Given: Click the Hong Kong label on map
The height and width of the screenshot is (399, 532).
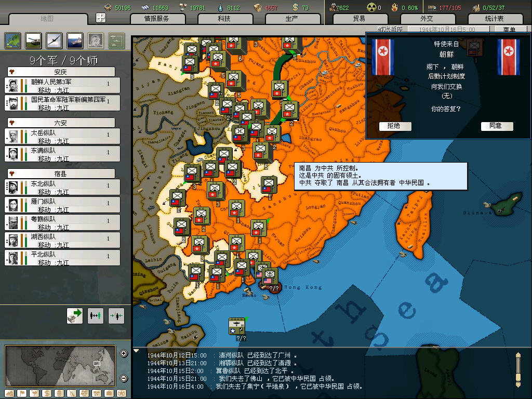Looking at the screenshot, I should click(x=303, y=287).
